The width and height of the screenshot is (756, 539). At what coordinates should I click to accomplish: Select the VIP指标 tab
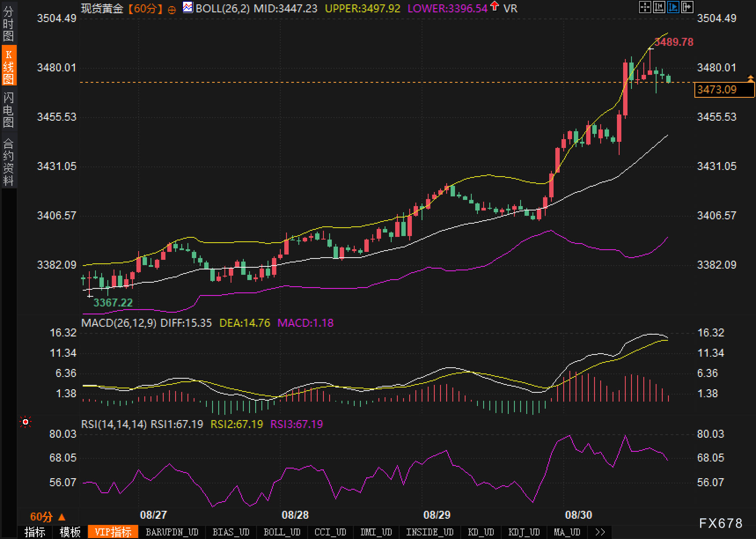[113, 532]
